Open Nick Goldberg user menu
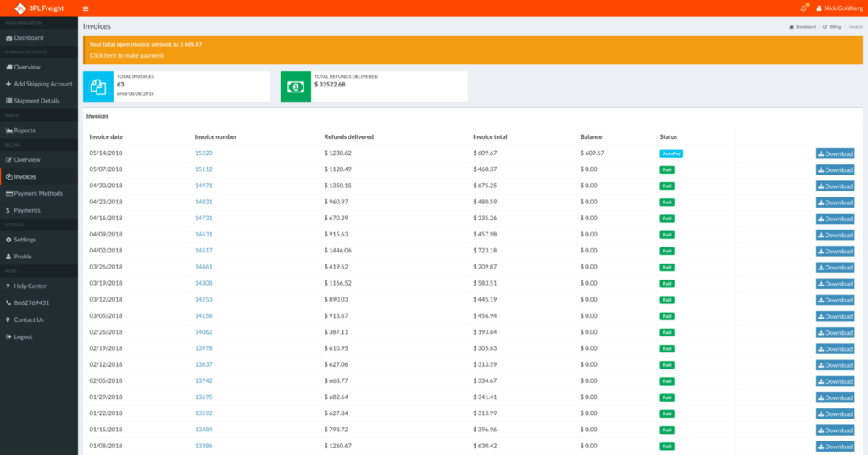The image size is (868, 455). tap(838, 8)
